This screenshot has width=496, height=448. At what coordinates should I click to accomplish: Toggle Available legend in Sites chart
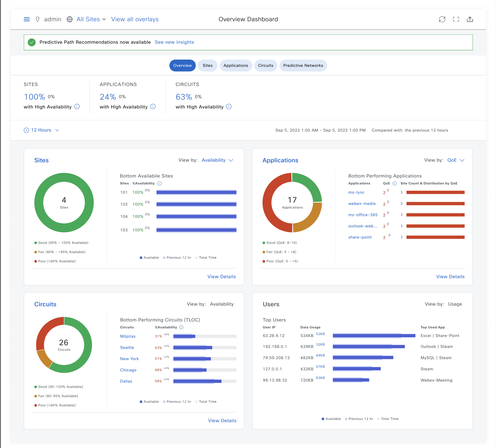pos(149,258)
